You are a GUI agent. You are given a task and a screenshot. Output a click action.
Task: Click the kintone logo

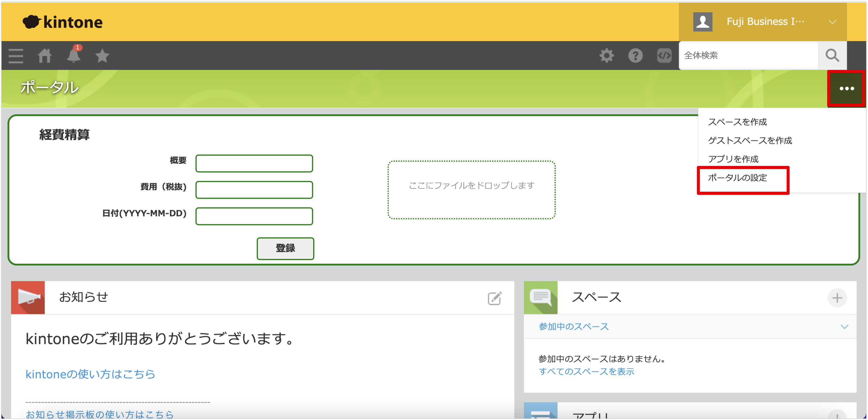[x=63, y=22]
